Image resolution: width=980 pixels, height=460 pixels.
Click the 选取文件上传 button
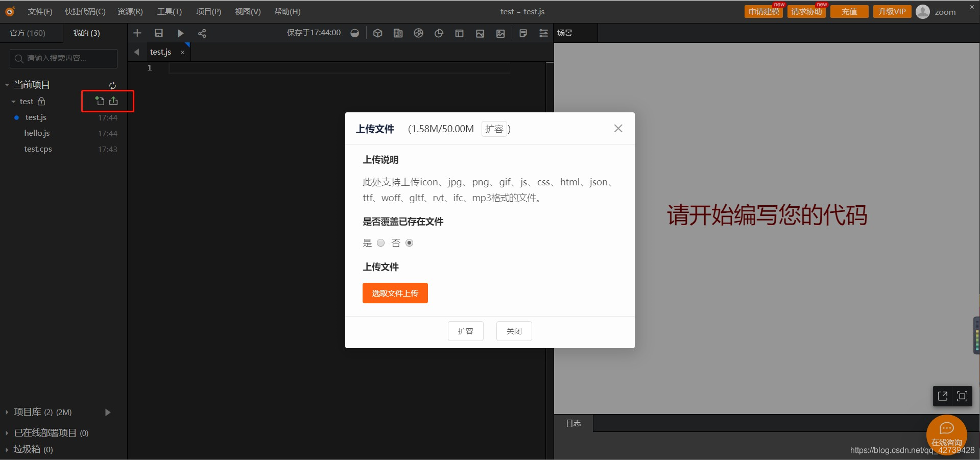pyautogui.click(x=395, y=293)
